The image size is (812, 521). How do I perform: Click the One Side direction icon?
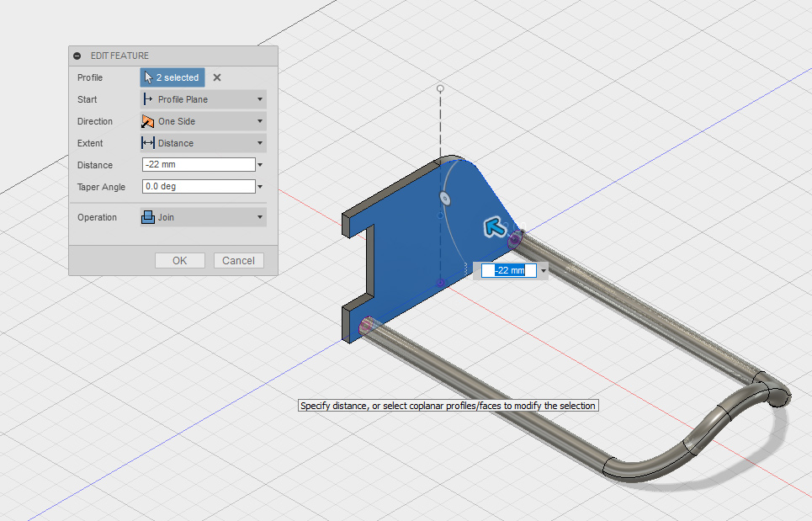(x=148, y=121)
